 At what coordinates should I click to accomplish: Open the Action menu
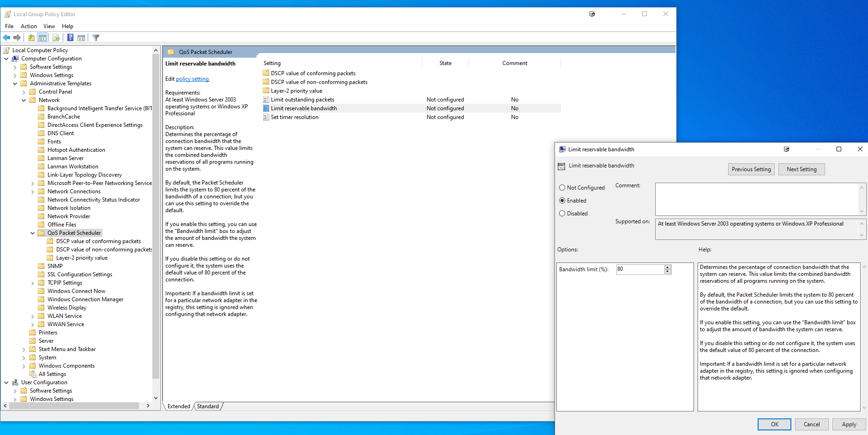coord(29,26)
